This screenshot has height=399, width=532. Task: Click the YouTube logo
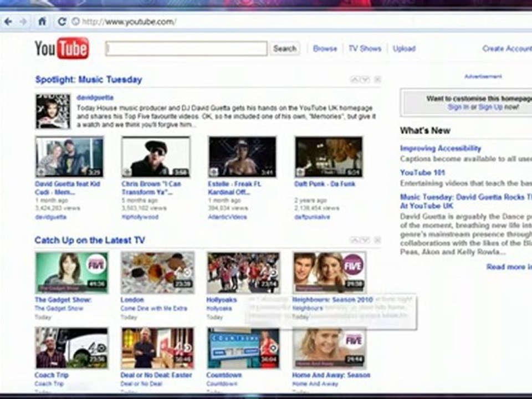62,48
